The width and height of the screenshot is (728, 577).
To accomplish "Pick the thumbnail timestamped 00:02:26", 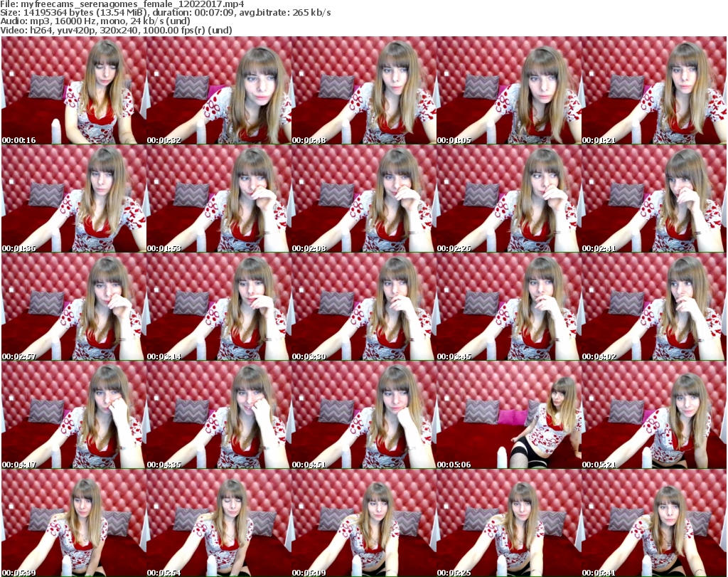I will pyautogui.click(x=509, y=198).
